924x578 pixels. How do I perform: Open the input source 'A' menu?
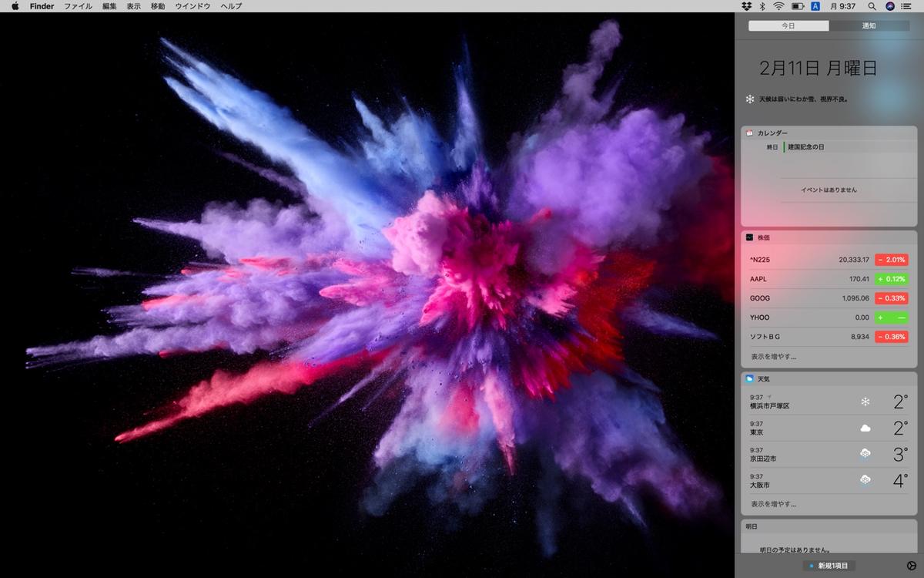tap(815, 6)
